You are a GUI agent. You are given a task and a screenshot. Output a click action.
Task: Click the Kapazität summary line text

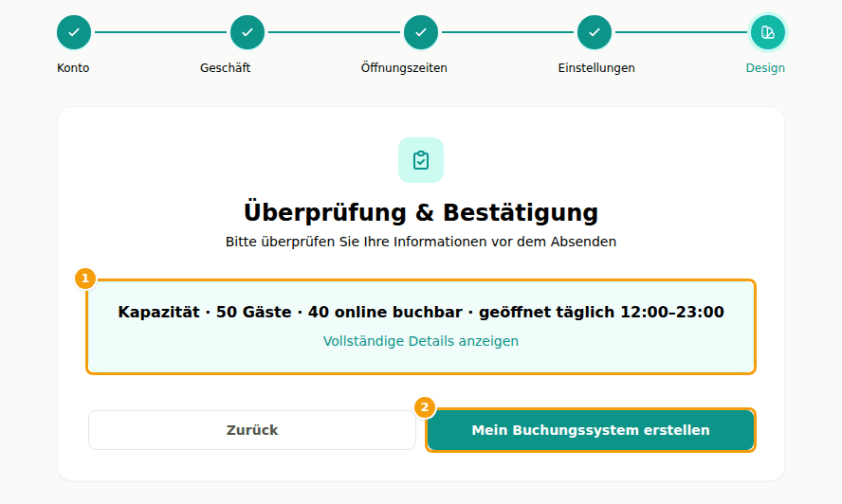[x=420, y=312]
